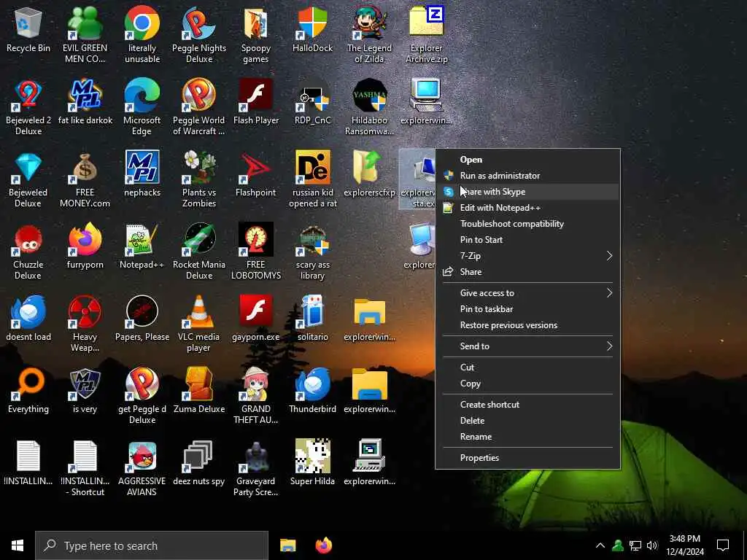Click Share with Skype entry
This screenshot has width=747, height=560.
pos(527,192)
